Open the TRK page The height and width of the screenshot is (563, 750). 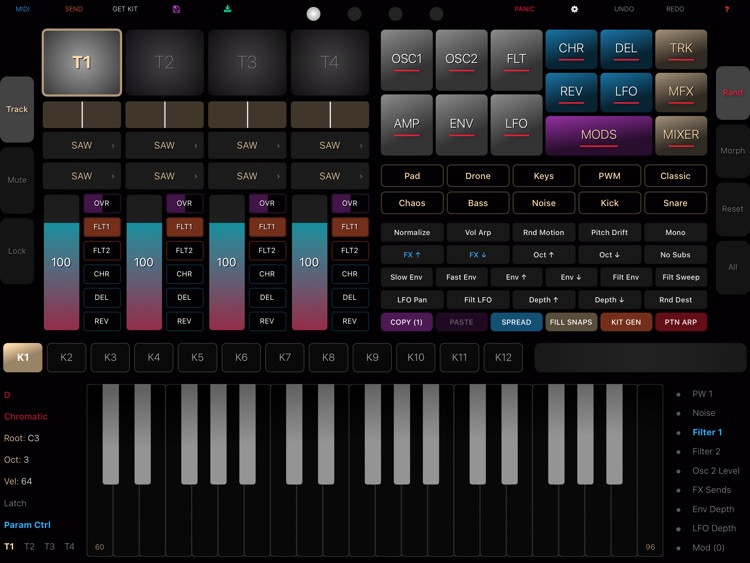point(681,49)
